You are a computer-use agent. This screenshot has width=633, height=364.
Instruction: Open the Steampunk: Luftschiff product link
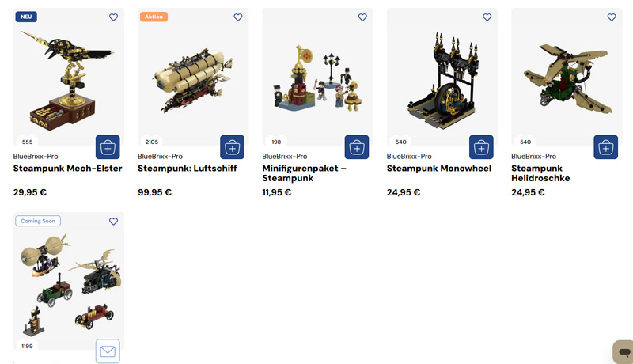click(188, 169)
